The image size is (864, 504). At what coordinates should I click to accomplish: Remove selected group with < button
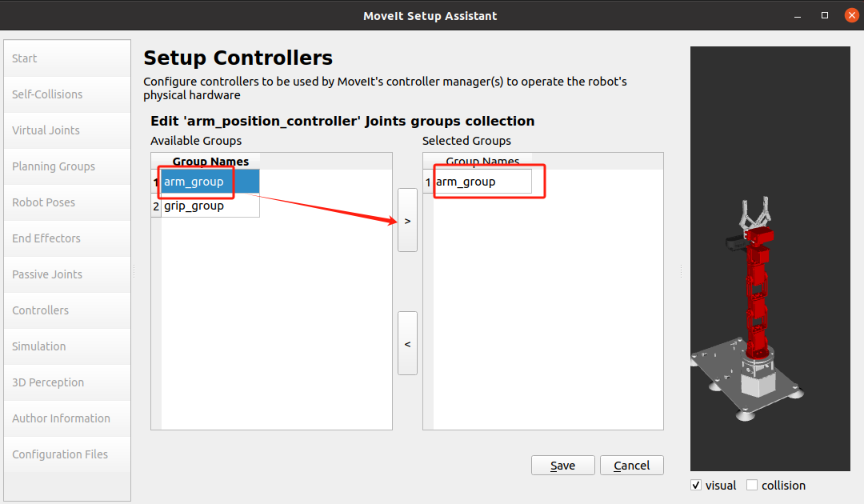407,344
